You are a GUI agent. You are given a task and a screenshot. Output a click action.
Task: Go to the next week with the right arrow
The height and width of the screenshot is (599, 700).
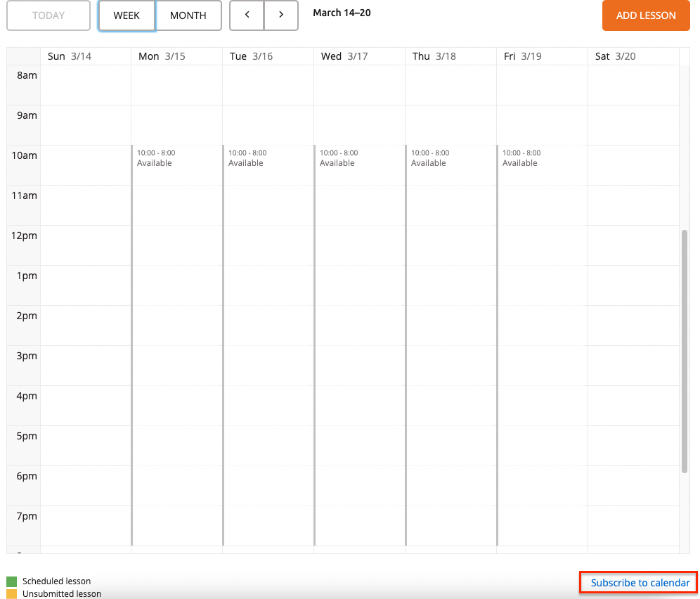(x=281, y=15)
